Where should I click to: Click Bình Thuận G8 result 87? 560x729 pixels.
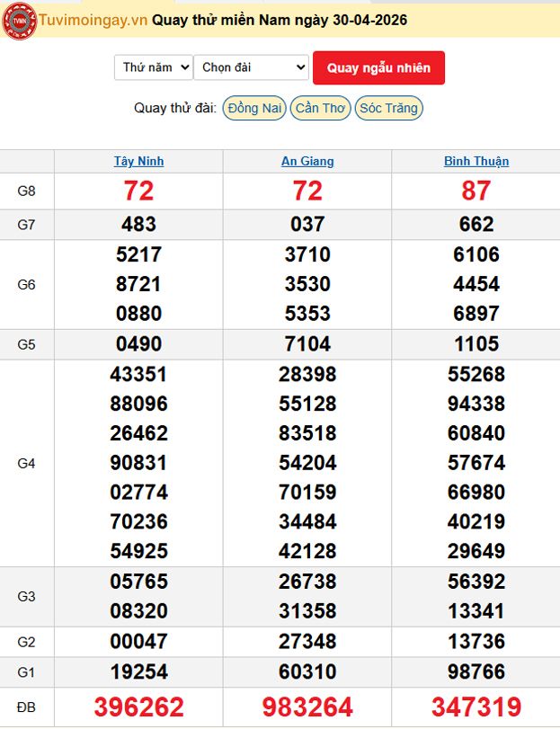tap(476, 191)
